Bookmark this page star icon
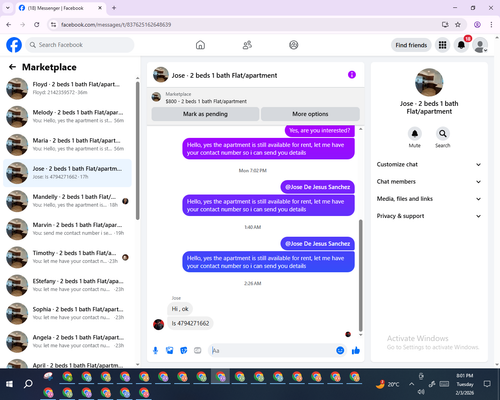This screenshot has height=400, width=500. (x=458, y=25)
